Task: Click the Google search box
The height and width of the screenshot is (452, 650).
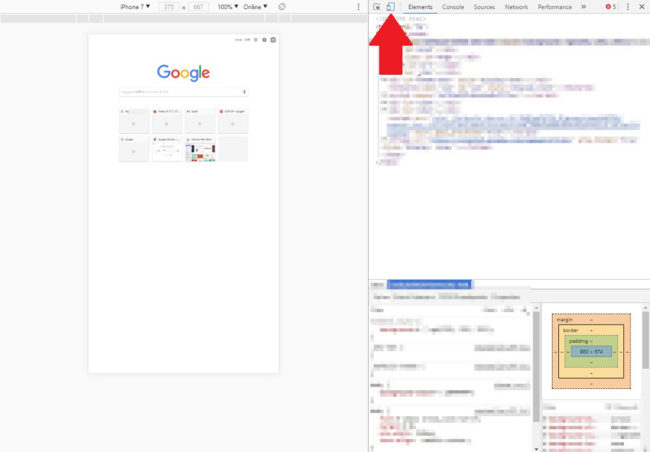Action: (184, 92)
